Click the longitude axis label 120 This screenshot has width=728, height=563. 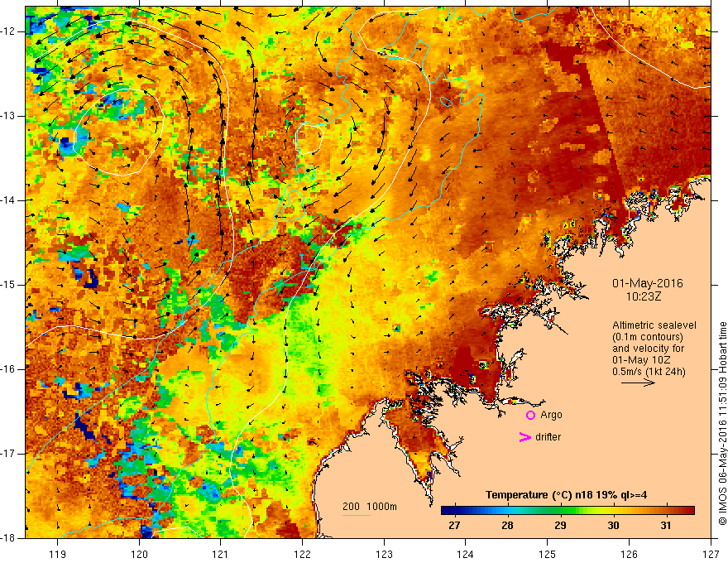139,554
